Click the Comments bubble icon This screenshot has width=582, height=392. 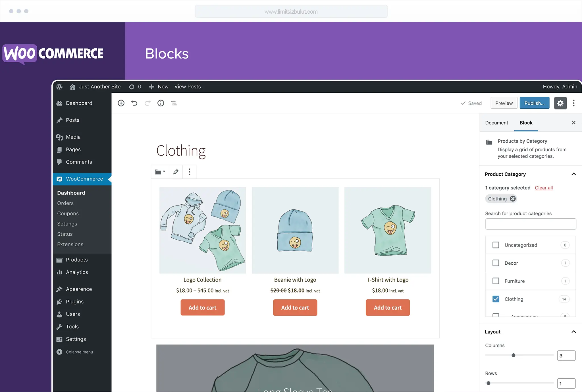(x=59, y=162)
